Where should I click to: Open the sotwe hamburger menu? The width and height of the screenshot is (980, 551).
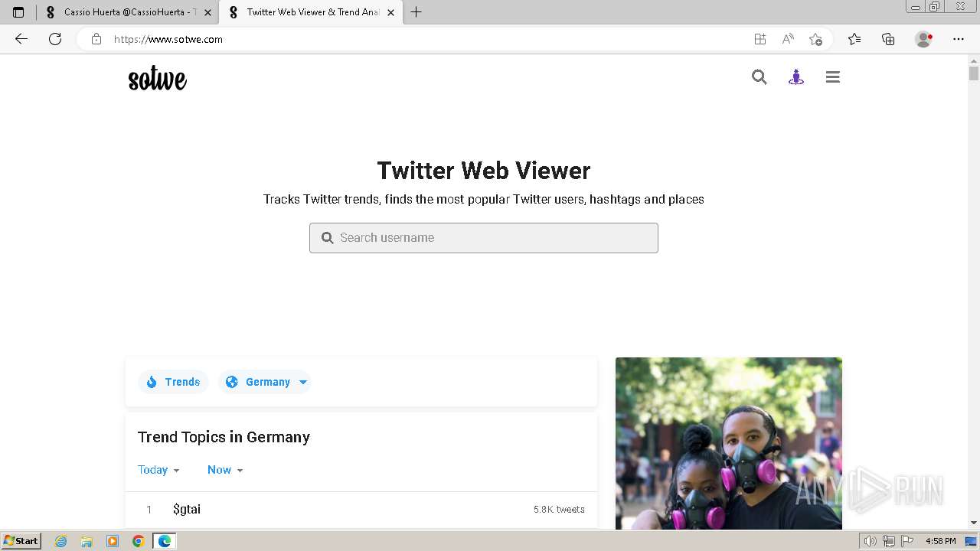(x=833, y=77)
